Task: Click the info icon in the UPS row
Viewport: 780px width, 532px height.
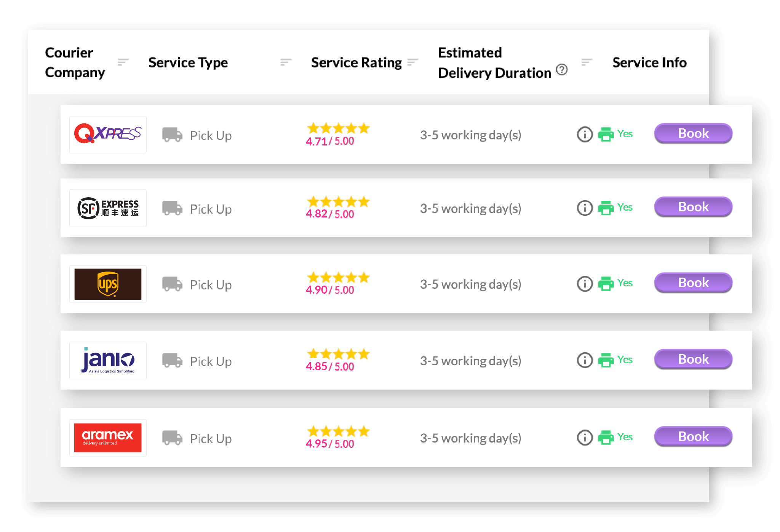Action: [585, 284]
